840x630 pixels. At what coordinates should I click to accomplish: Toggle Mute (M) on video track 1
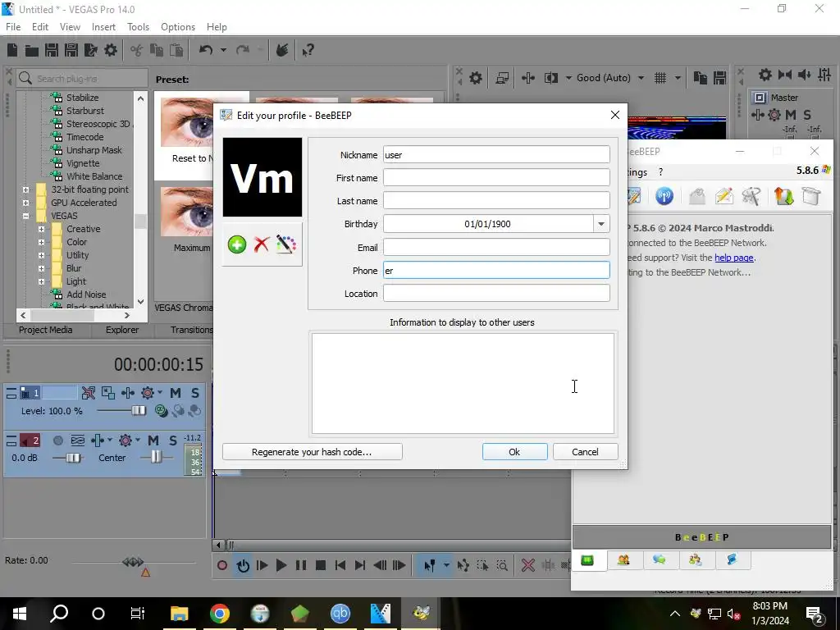click(x=176, y=393)
